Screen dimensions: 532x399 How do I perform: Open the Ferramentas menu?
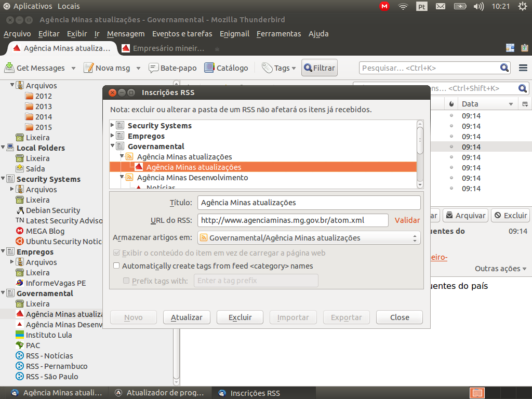278,34
